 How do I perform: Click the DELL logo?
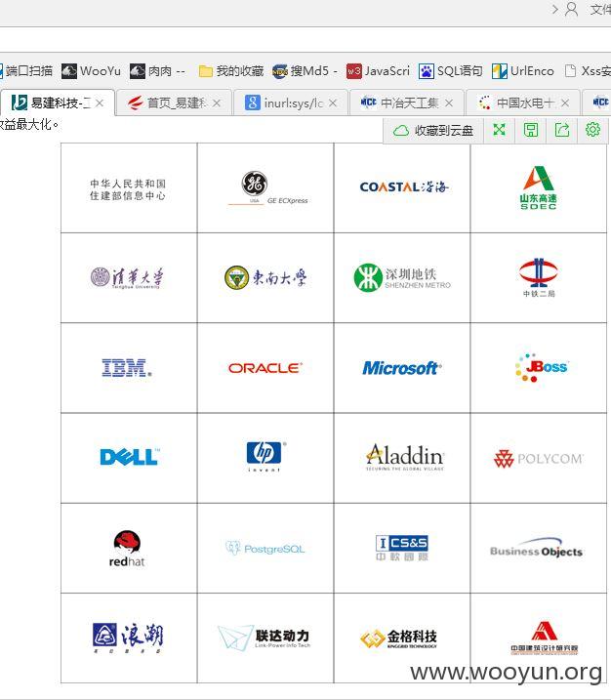(x=130, y=457)
